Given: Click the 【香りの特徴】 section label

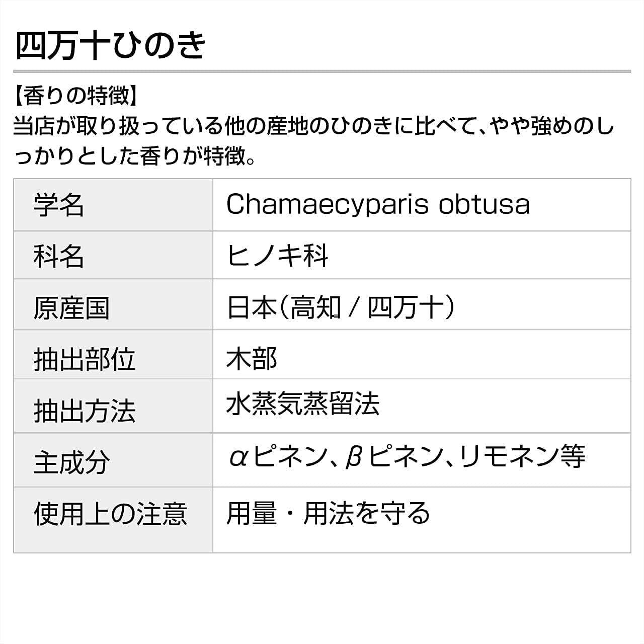Looking at the screenshot, I should [x=75, y=96].
